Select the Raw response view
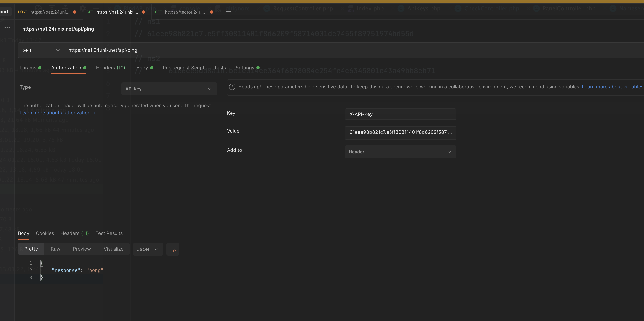This screenshot has height=321, width=644. pyautogui.click(x=55, y=249)
